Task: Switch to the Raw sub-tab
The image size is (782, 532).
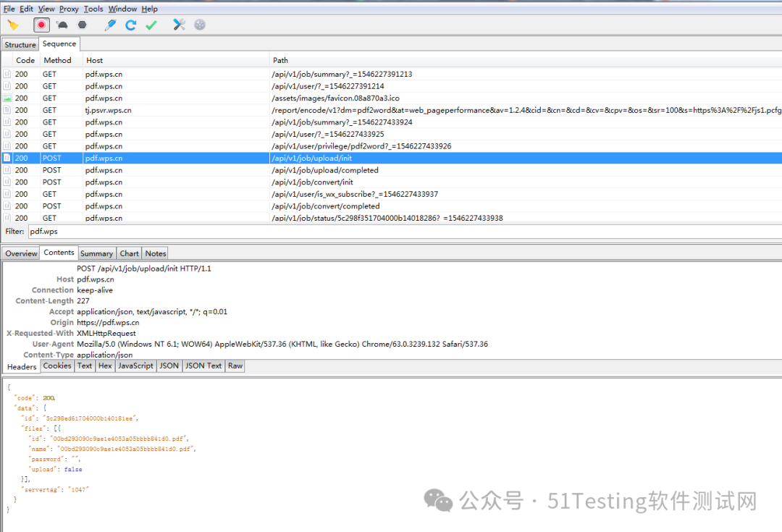Action: click(235, 366)
